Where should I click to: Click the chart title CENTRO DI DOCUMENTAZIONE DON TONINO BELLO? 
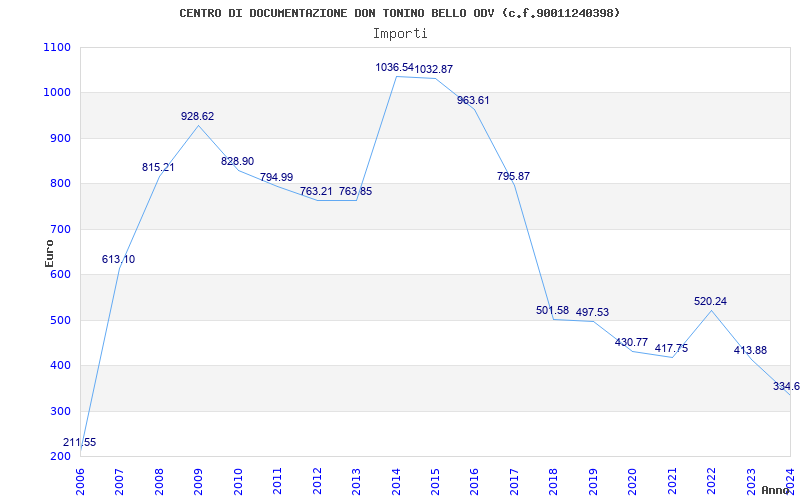click(x=399, y=13)
